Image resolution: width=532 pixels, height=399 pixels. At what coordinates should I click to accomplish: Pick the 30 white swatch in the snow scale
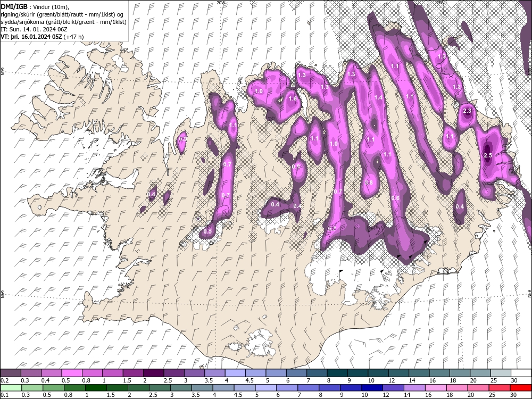(x=521, y=373)
